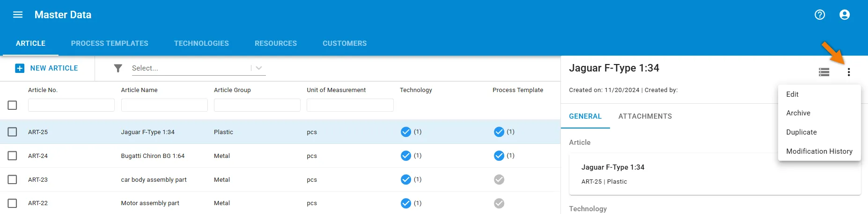The height and width of the screenshot is (214, 868).
Task: Toggle the select-all checkbox in header
Action: point(13,105)
